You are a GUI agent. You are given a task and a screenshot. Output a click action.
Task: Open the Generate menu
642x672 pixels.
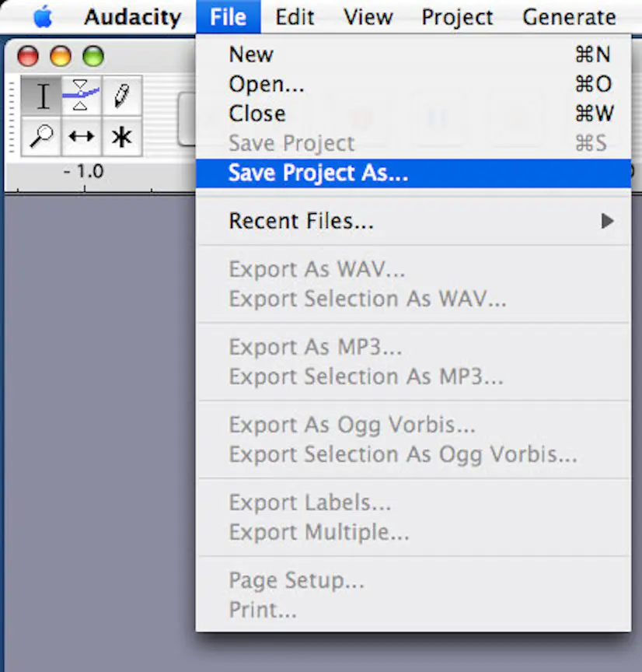(568, 16)
